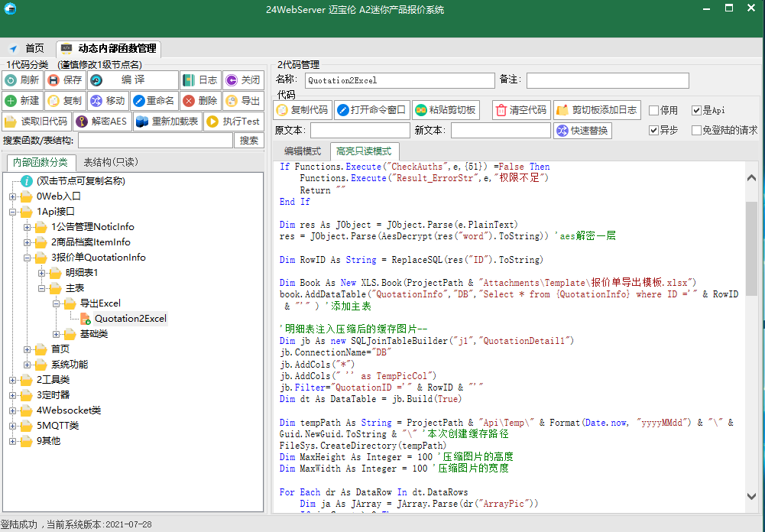The height and width of the screenshot is (532, 765).
Task: Click the code scrollbar up arrow
Action: point(751,178)
